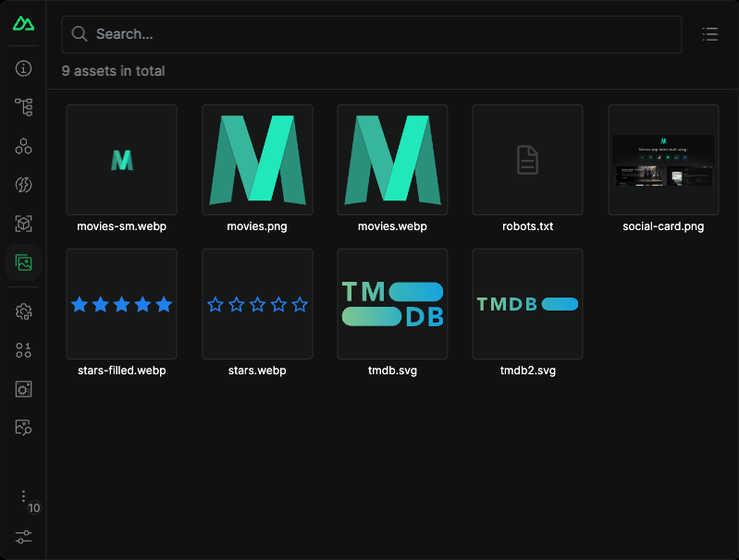Open the Overview info tab
The height and width of the screenshot is (560, 739).
pos(23,68)
